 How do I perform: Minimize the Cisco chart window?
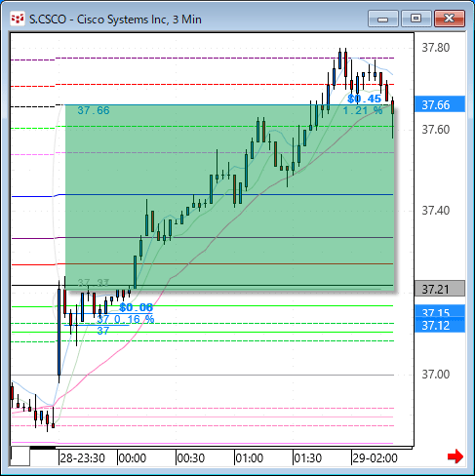383,19
